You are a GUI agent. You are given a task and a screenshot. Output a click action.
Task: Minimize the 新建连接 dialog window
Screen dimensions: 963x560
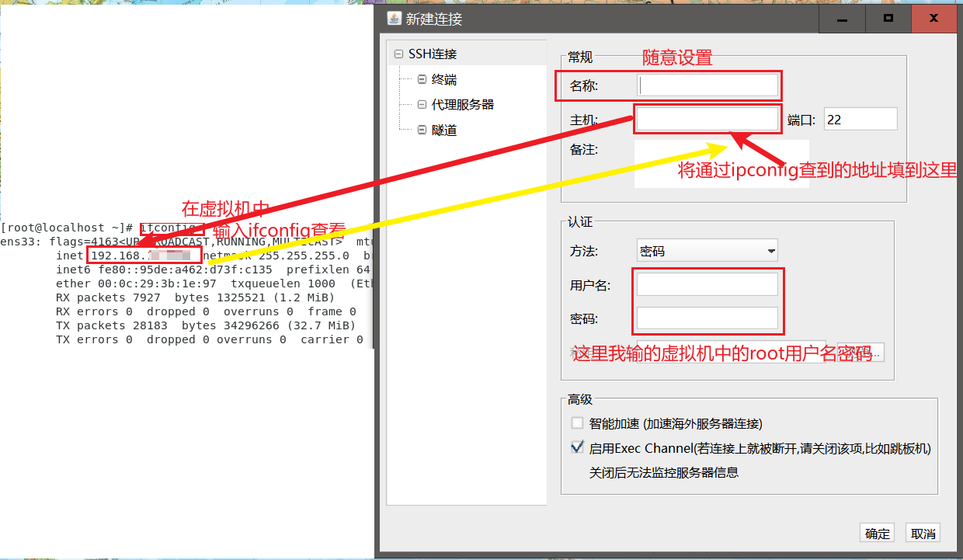tap(841, 18)
